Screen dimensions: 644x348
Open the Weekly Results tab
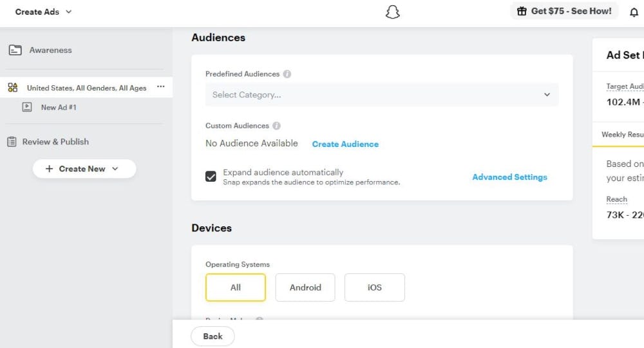(621, 135)
